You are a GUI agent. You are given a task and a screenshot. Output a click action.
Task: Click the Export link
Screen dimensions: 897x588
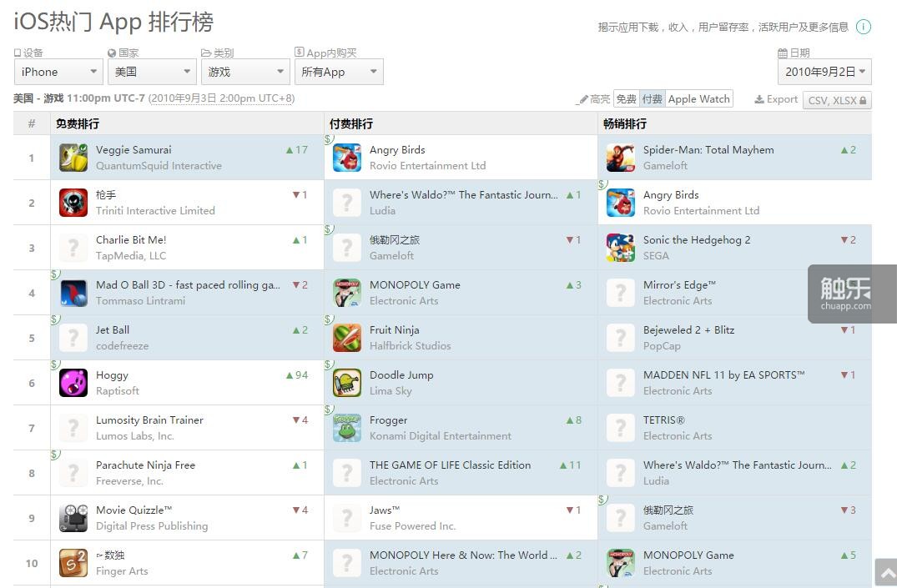(776, 99)
